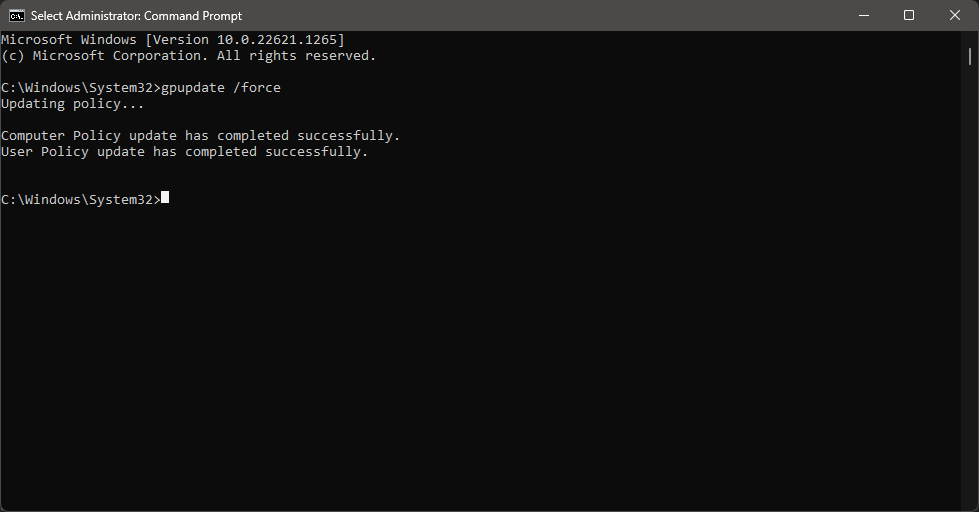Image resolution: width=979 pixels, height=512 pixels.
Task: Click the typed 'gpupdate' command text
Action: coord(193,88)
